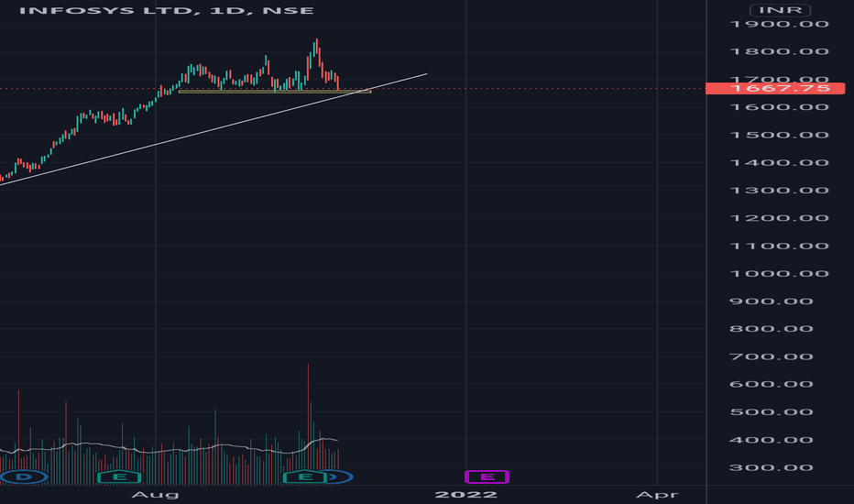The image size is (854, 504).
Task: Select the 1667.75 current price label
Action: click(775, 88)
